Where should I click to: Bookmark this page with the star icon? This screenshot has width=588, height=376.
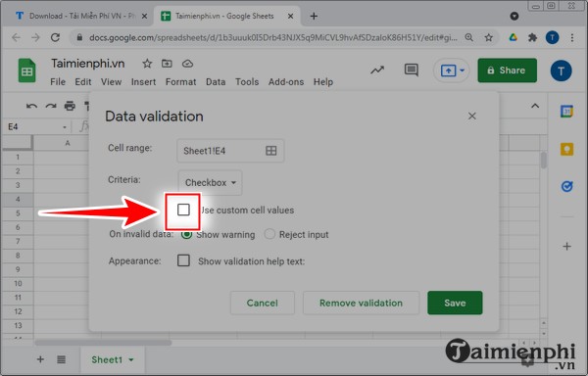[x=488, y=37]
